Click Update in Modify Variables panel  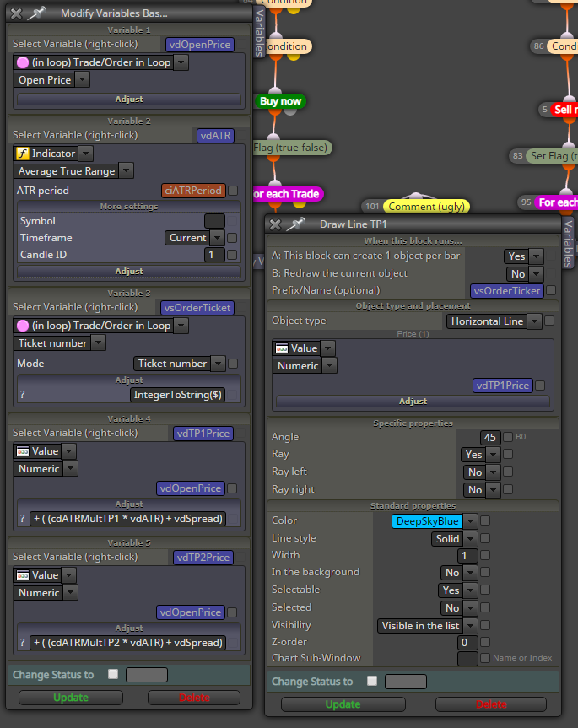coord(71,698)
